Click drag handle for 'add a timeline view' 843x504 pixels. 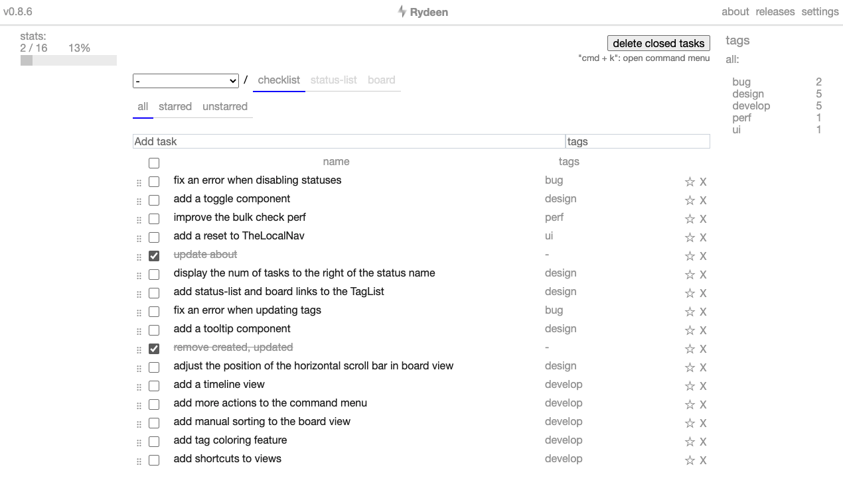click(139, 387)
